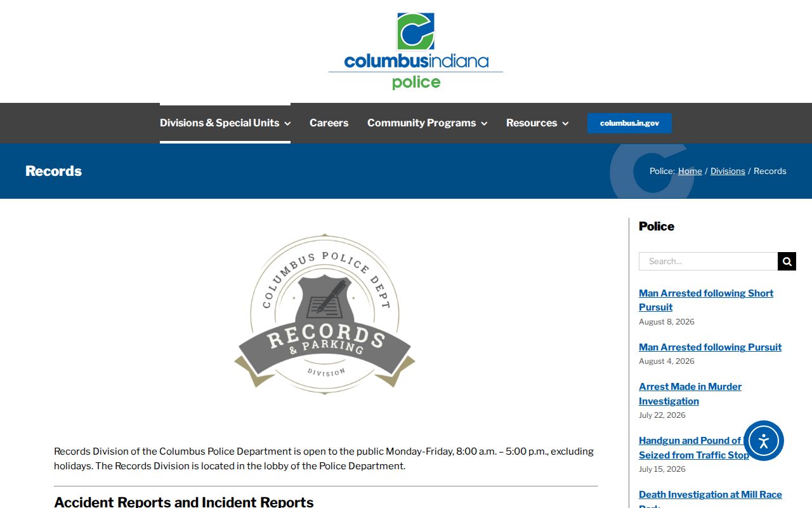Viewport: 812px width, 508px height.
Task: Click the breadcrumb's current Records text
Action: click(x=770, y=171)
